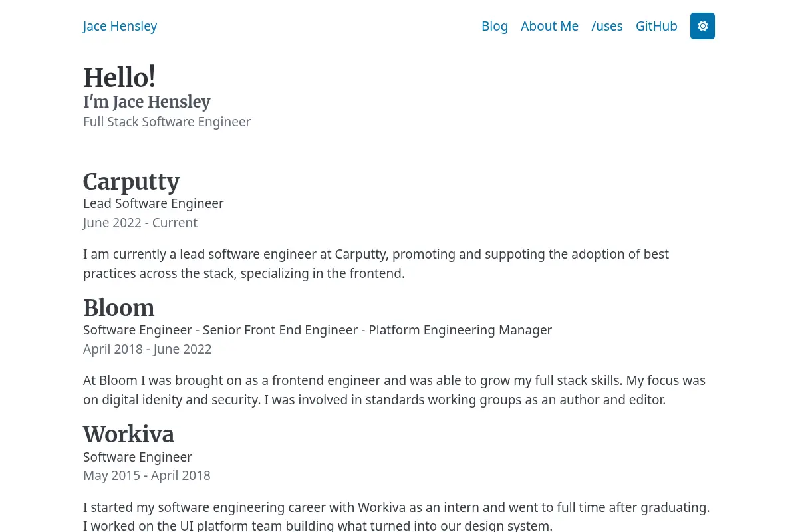The image size is (798, 532).
Task: Toggle the dark mode theme button
Action: click(x=702, y=26)
